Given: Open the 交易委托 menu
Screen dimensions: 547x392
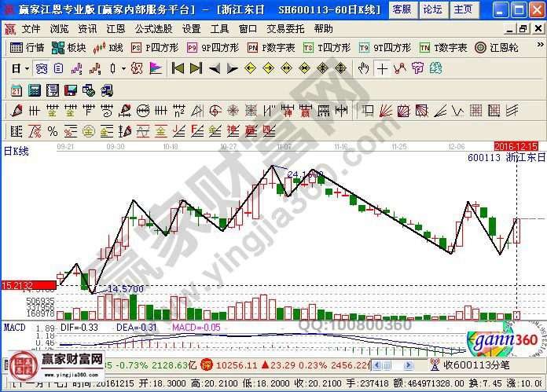Looking at the screenshot, I should point(285,28).
